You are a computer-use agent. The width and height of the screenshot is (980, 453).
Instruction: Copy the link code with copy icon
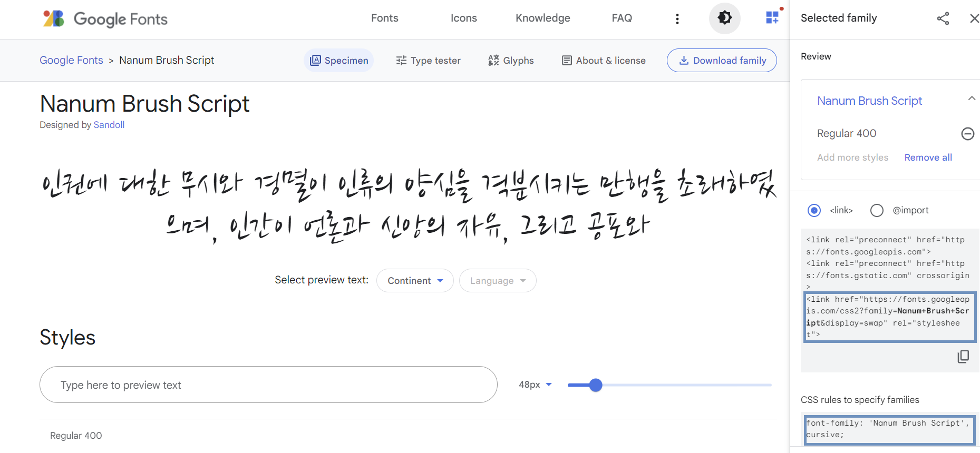pyautogui.click(x=963, y=357)
